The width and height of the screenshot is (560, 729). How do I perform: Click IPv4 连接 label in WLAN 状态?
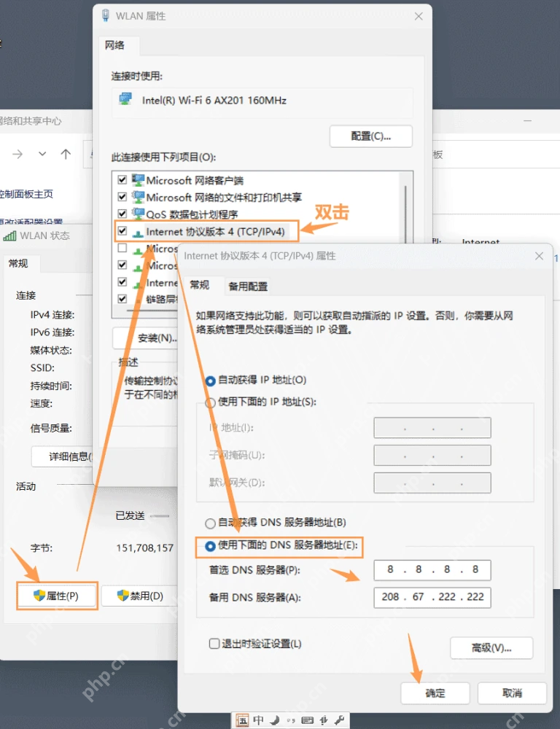tap(52, 315)
